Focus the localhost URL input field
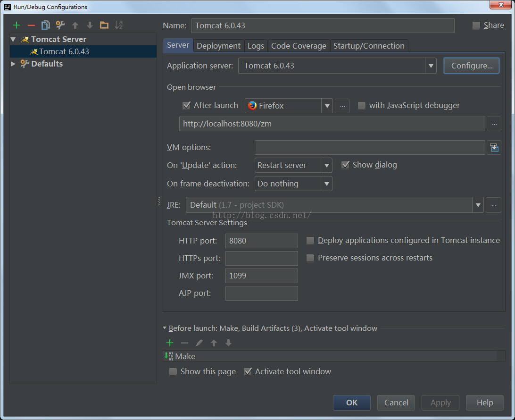This screenshot has width=515, height=420. (x=332, y=124)
